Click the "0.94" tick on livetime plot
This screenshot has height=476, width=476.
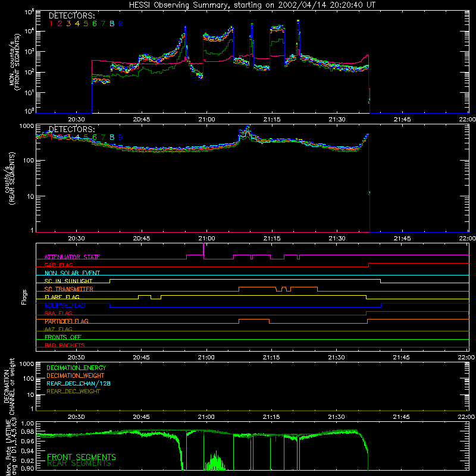pyautogui.click(x=28, y=451)
